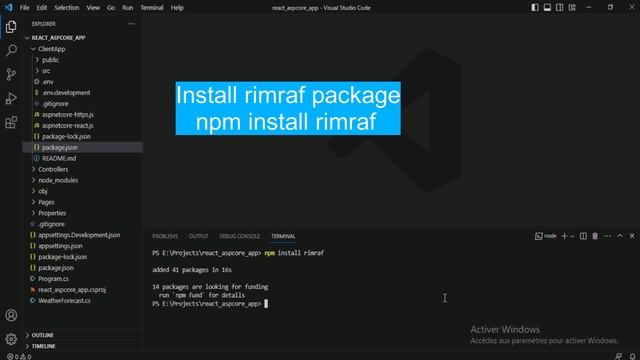
Task: Open the Run menu
Action: click(x=127, y=8)
